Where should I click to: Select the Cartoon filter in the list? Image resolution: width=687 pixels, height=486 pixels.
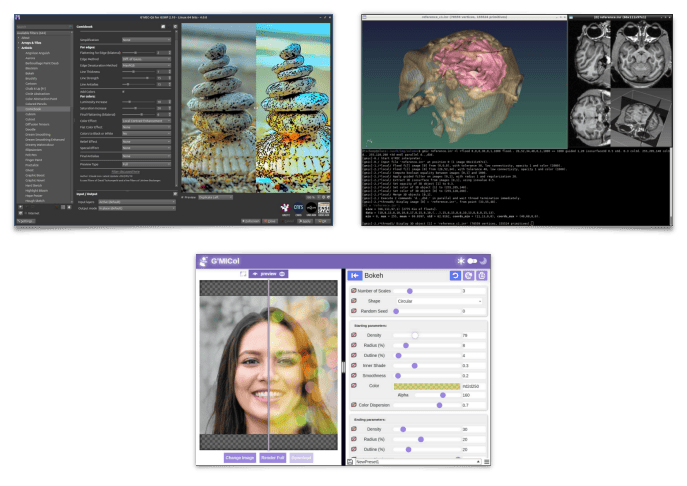(x=31, y=84)
